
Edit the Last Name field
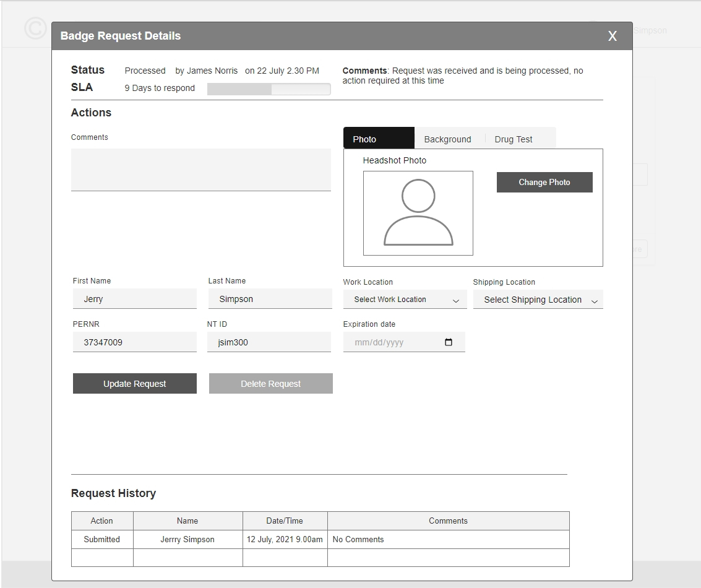pos(270,299)
